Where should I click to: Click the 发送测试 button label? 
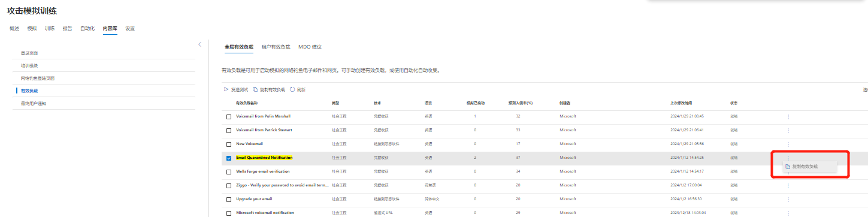click(x=240, y=89)
